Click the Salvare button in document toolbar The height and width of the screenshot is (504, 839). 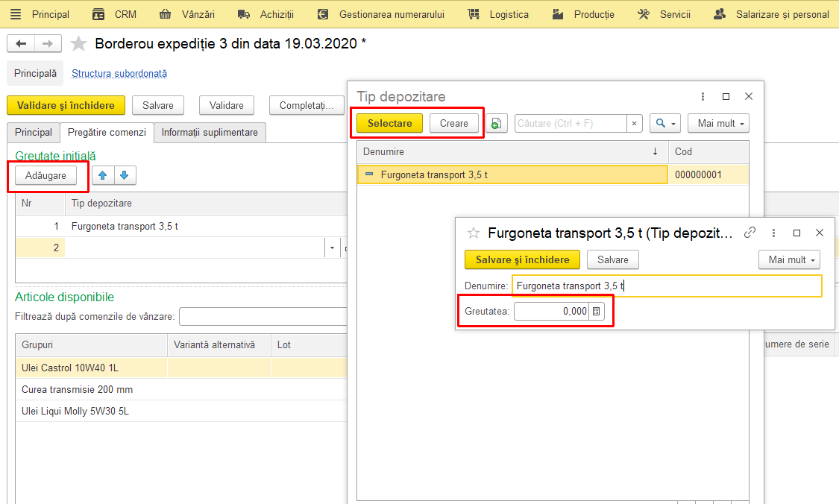(x=158, y=105)
